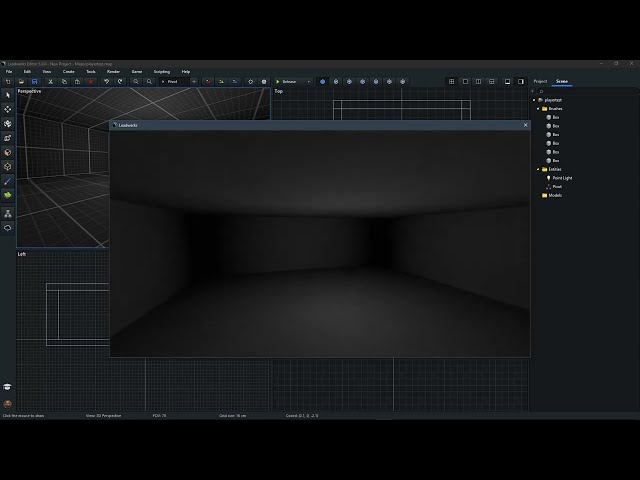Open the Game menu
The height and width of the screenshot is (480, 640).
point(137,71)
